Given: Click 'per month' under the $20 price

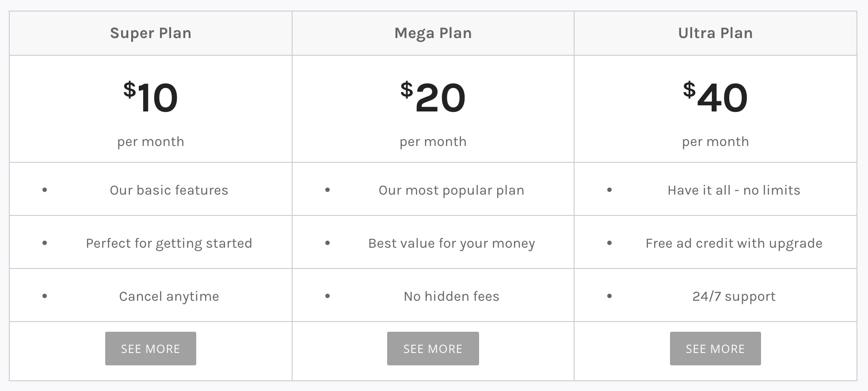Looking at the screenshot, I should pyautogui.click(x=433, y=142).
